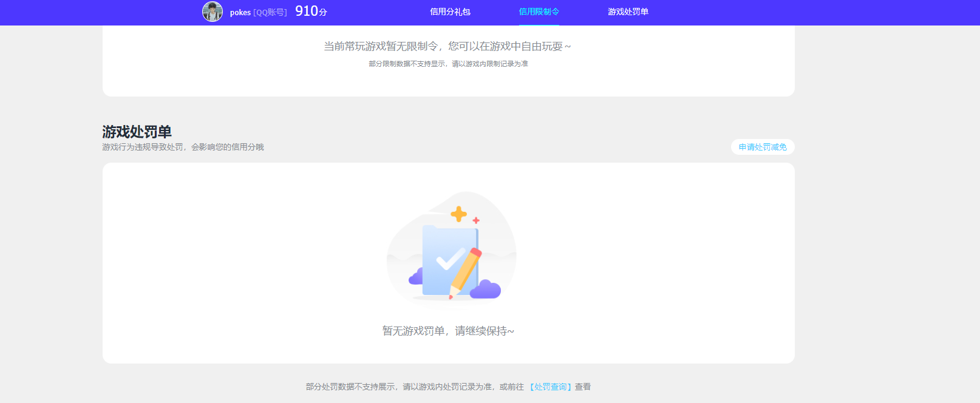This screenshot has width=980, height=403.
Task: Click the 申请处罚减免 button
Action: coord(763,147)
